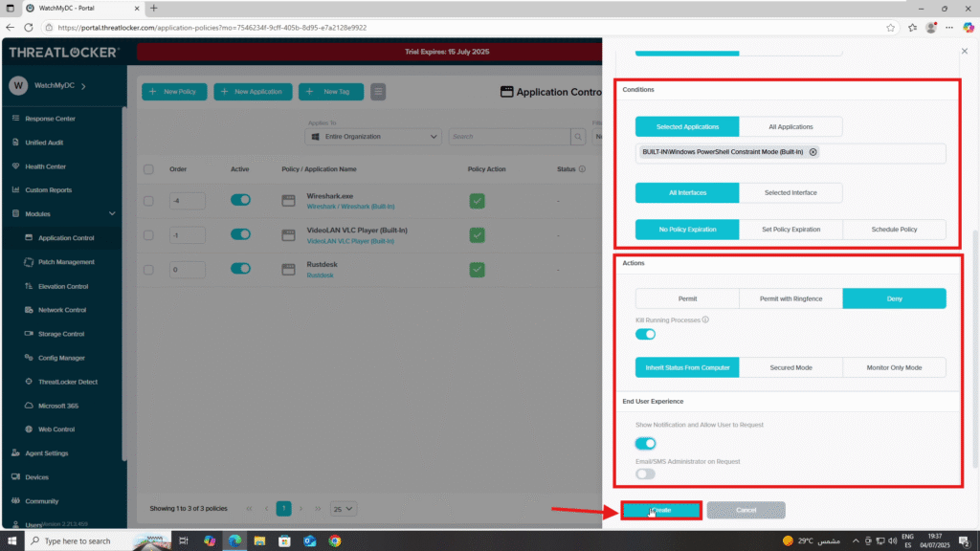Remove PowerShell Constraint Mode application chip
Screen dimensions: 980x551
[x=813, y=152]
